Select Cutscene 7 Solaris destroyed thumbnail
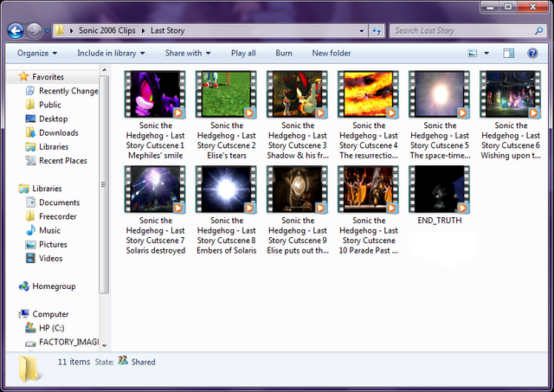 (x=155, y=190)
